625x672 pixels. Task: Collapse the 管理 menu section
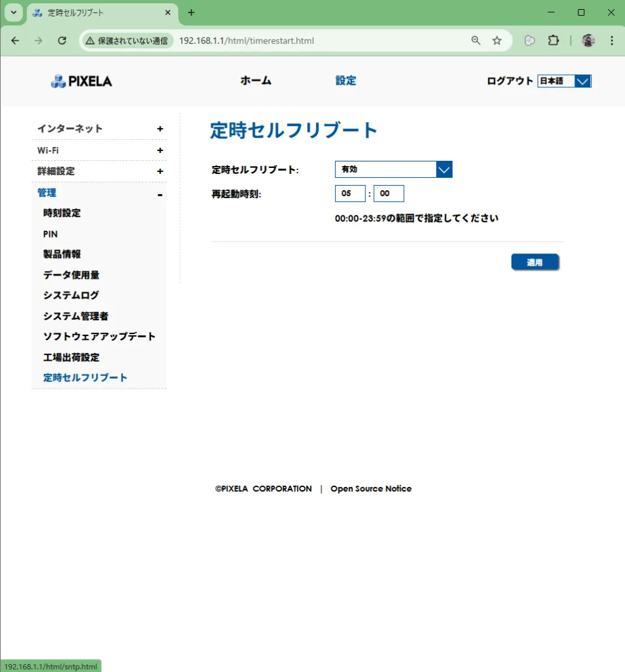100,194
